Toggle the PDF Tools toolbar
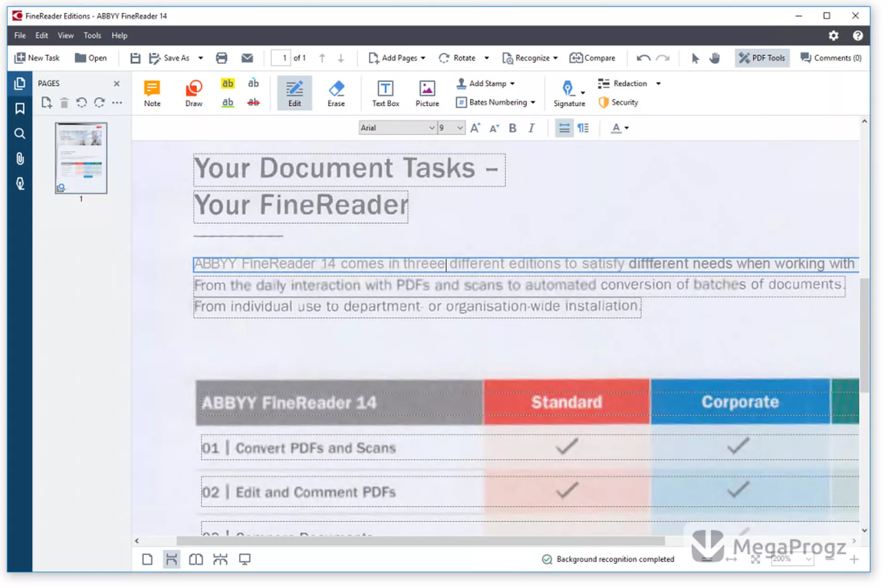888x588 pixels. [x=762, y=58]
